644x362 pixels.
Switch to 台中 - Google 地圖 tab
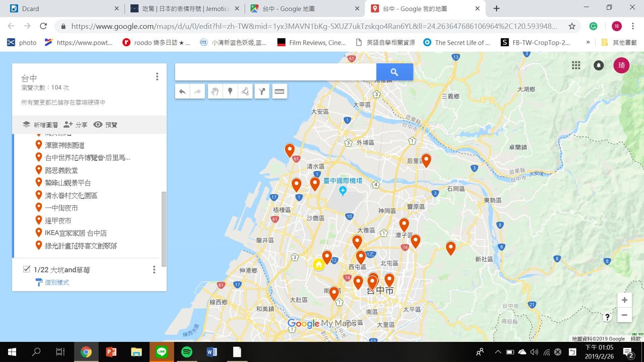[304, 9]
